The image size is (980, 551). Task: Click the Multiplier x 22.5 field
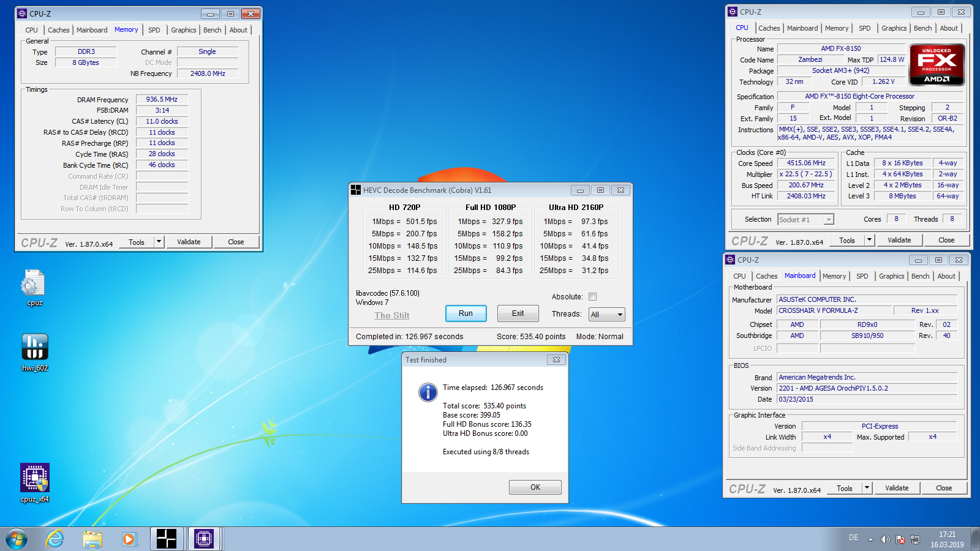(806, 174)
